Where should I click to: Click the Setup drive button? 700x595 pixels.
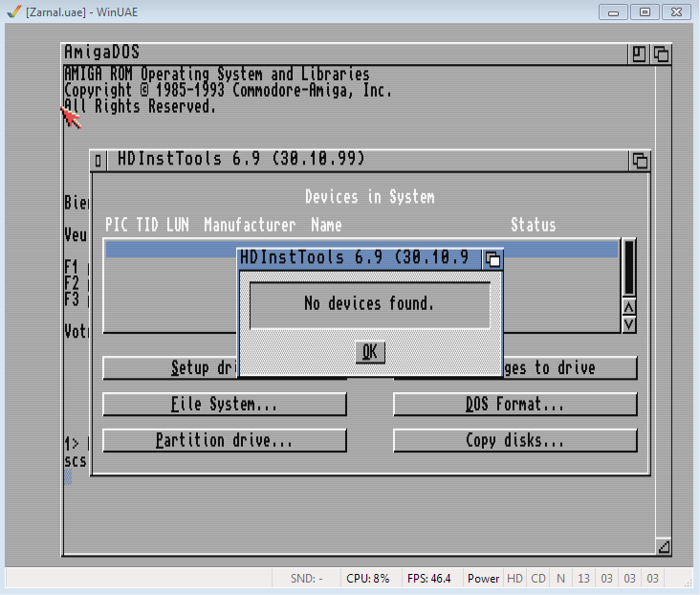pyautogui.click(x=171, y=368)
